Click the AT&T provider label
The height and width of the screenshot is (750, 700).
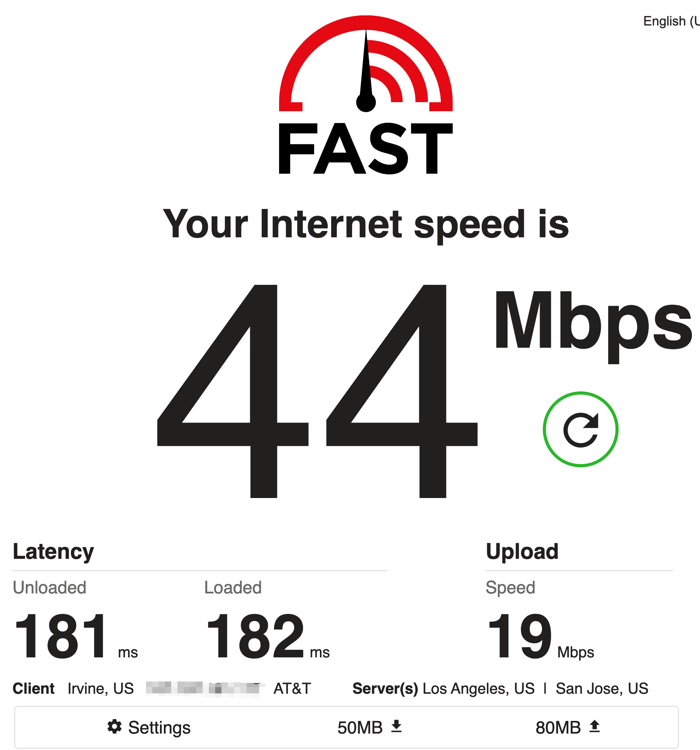(x=292, y=688)
